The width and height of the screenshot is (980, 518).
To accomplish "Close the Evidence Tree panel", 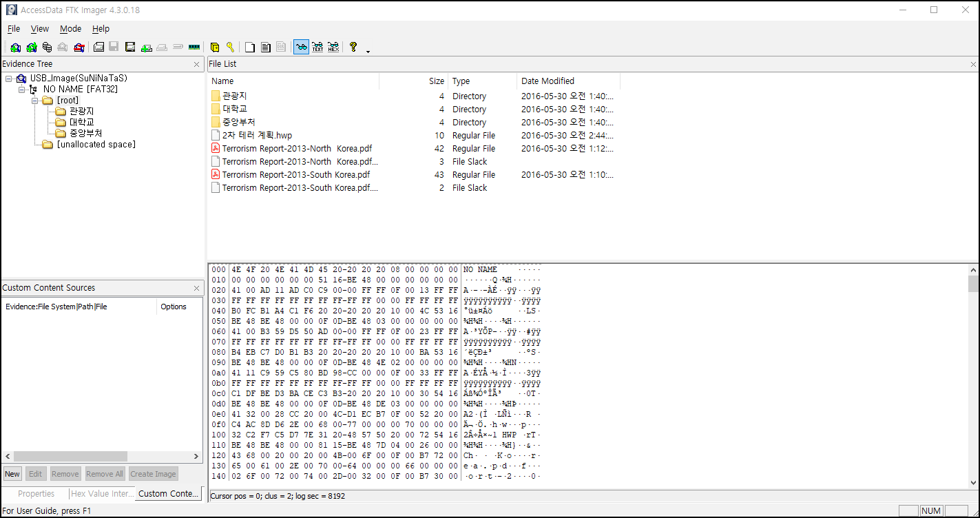I will click(x=197, y=64).
